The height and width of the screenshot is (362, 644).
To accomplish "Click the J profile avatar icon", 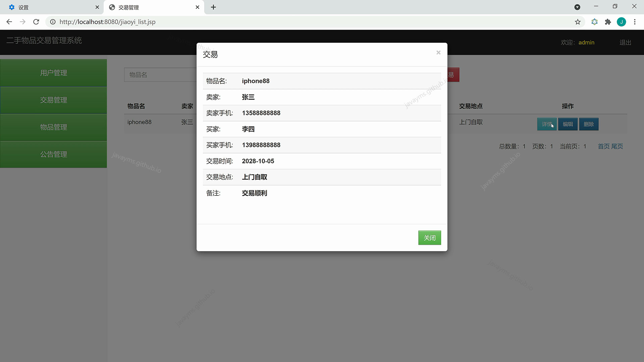I will (x=621, y=22).
